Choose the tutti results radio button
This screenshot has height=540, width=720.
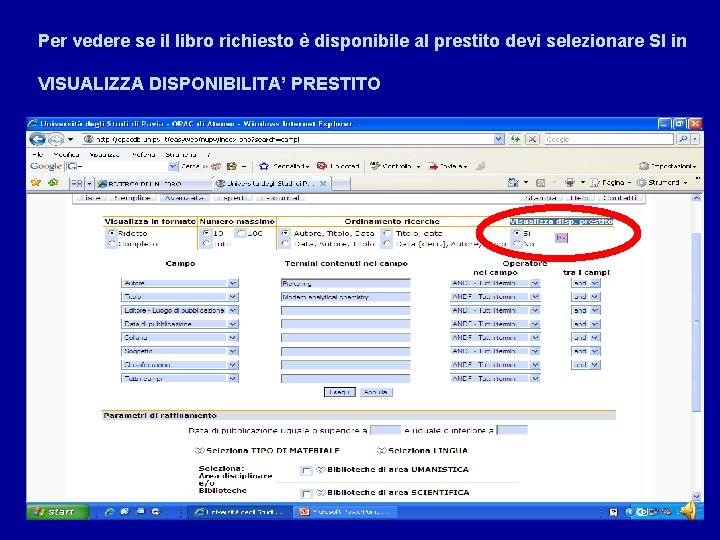tap(206, 244)
